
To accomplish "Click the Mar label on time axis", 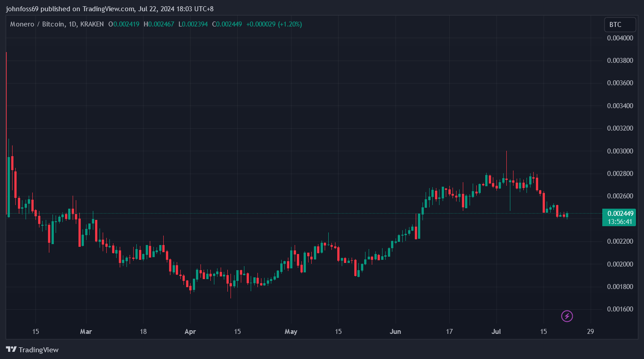I will [86, 332].
